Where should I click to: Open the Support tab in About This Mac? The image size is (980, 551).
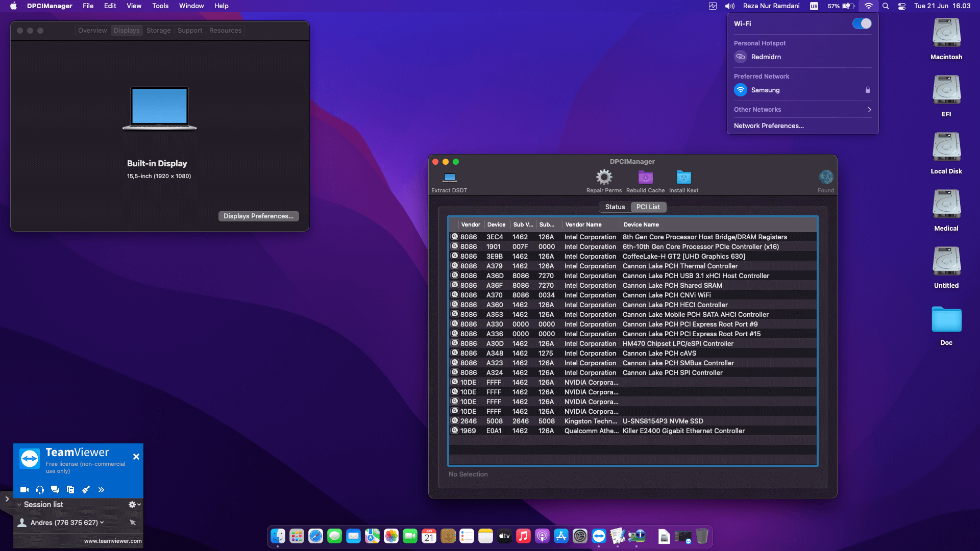[x=190, y=31]
